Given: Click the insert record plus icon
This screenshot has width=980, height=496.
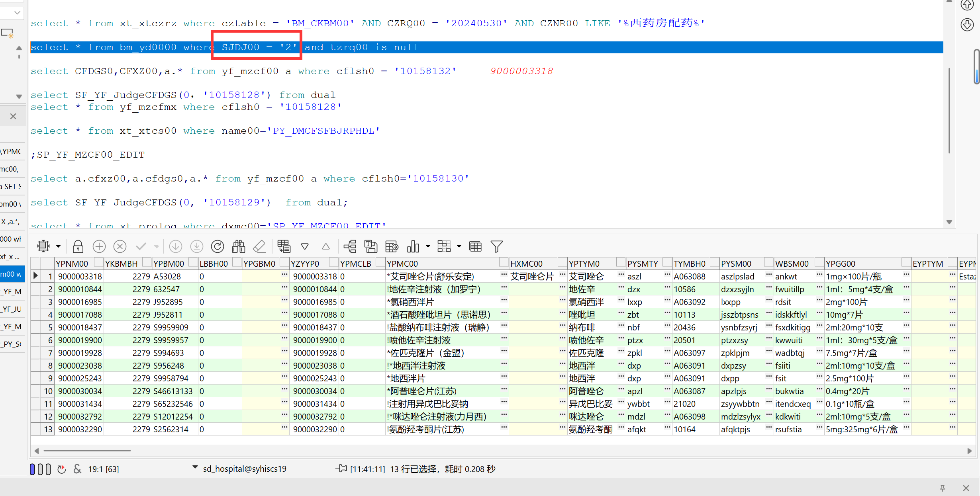Looking at the screenshot, I should pos(99,246).
